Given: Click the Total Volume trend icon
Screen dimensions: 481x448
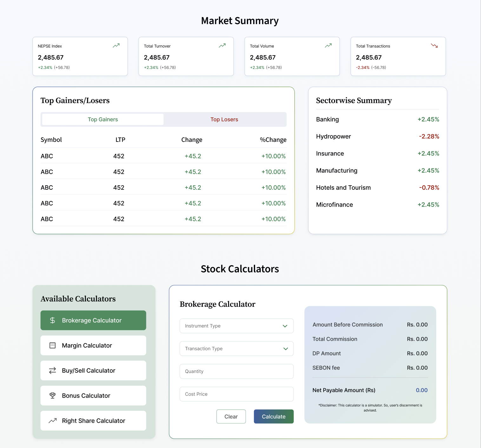Looking at the screenshot, I should click(328, 46).
